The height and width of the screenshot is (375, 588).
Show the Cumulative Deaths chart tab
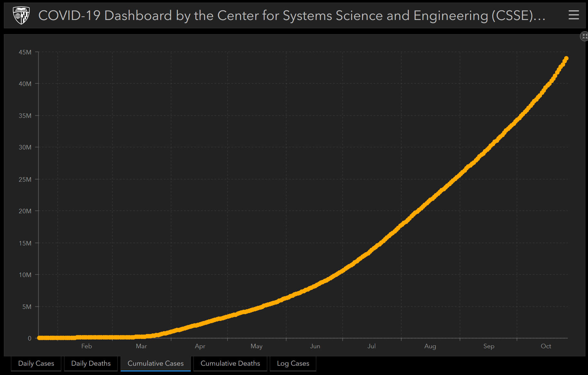[230, 363]
